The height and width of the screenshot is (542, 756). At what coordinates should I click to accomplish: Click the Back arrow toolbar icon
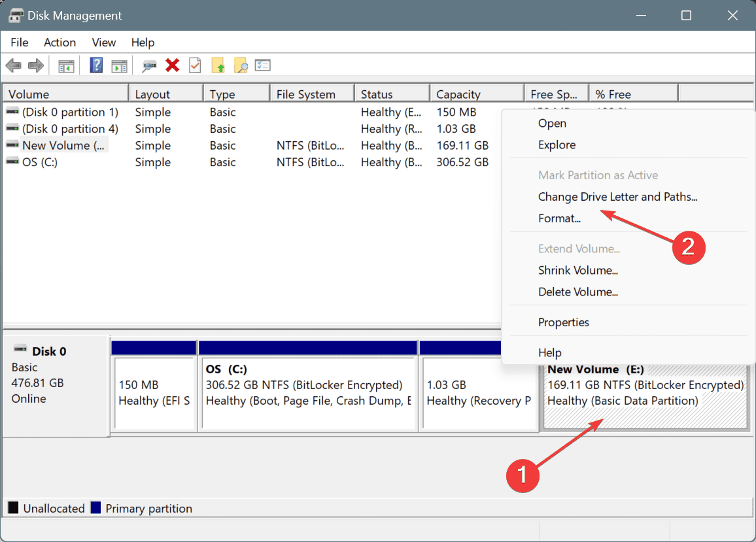tap(14, 65)
